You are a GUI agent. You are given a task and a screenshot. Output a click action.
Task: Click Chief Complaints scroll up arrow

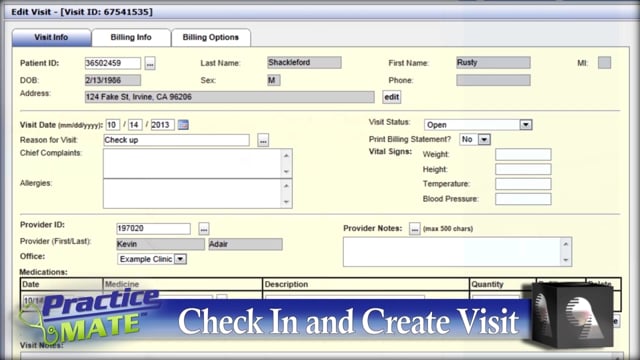pyautogui.click(x=287, y=156)
